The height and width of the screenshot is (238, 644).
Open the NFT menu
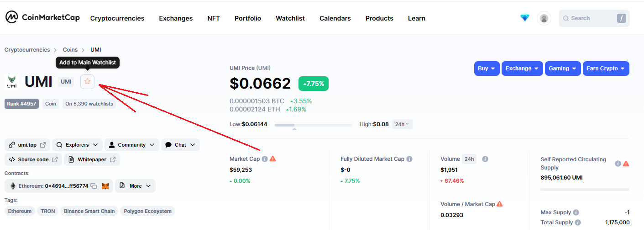(214, 18)
